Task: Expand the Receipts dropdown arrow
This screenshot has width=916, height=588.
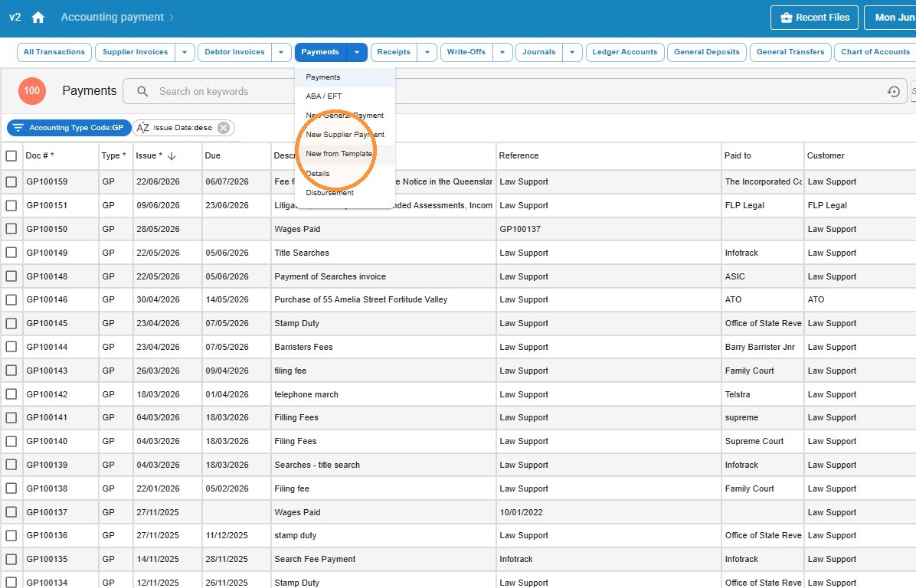Action: pyautogui.click(x=427, y=52)
